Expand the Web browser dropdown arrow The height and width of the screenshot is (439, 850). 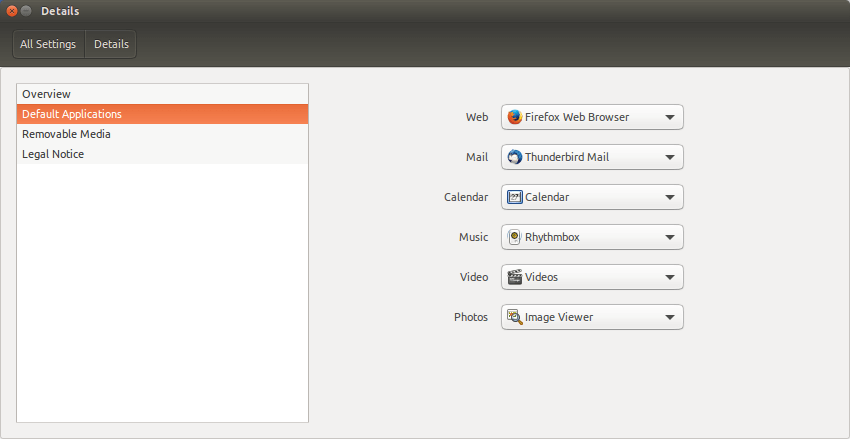click(x=669, y=117)
